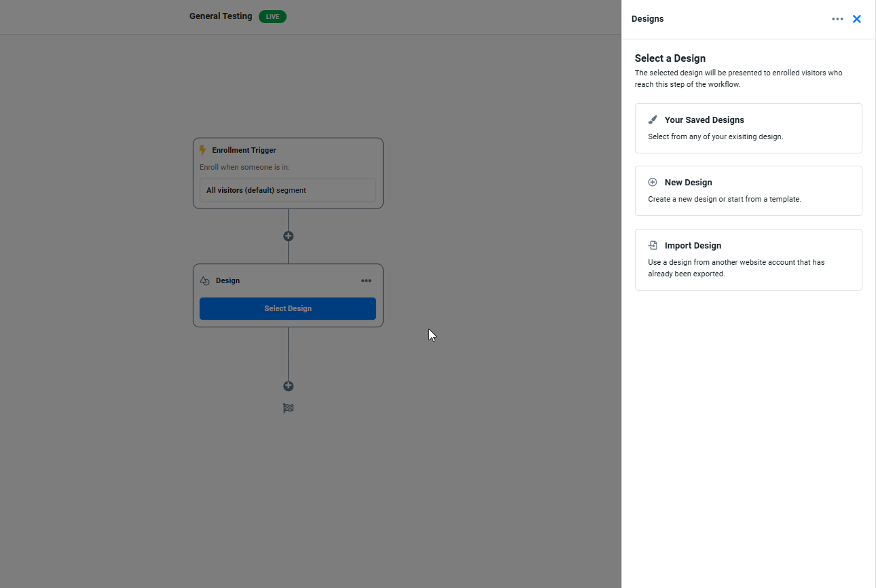Select the New Design option

(748, 191)
